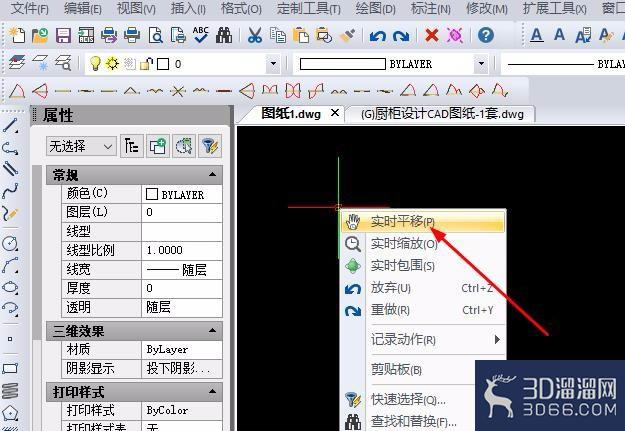The image size is (625, 431).
Task: Click the Quick Select funnel icon in Properties
Action: point(210,146)
